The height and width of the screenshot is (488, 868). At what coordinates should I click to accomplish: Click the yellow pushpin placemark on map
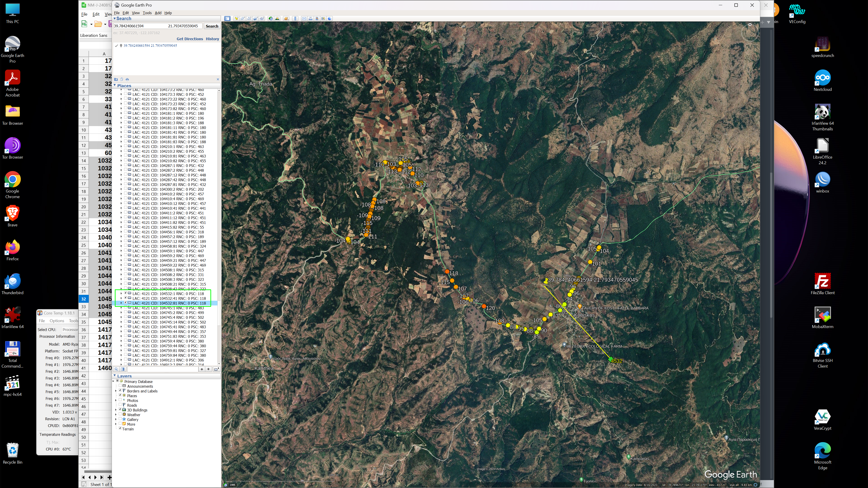(x=546, y=281)
